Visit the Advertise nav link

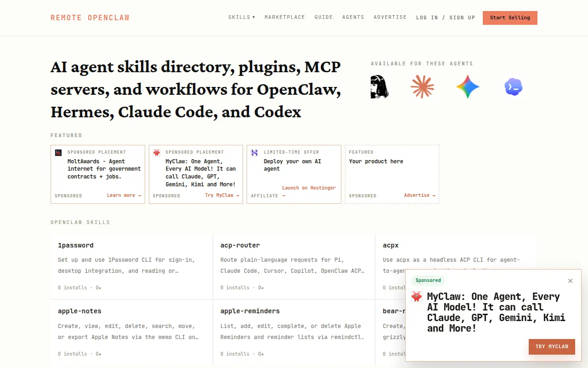(390, 17)
